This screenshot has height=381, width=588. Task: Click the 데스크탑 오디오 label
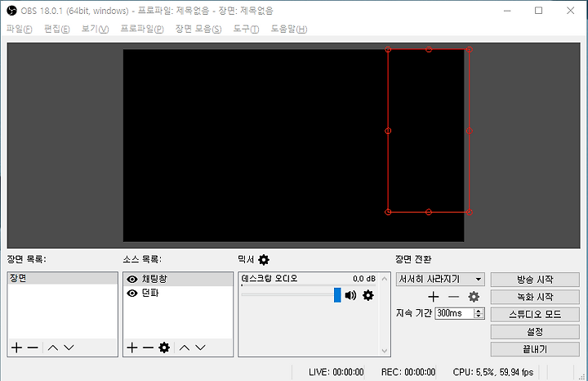pos(269,279)
